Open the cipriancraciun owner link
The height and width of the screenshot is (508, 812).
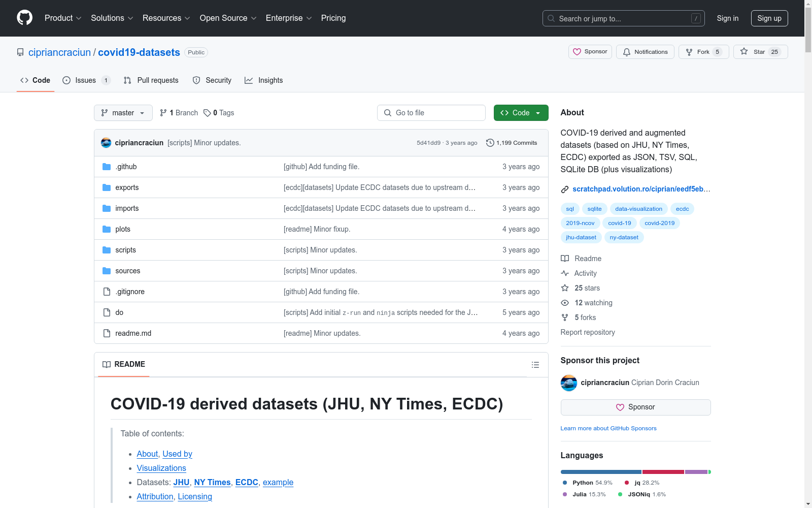59,52
